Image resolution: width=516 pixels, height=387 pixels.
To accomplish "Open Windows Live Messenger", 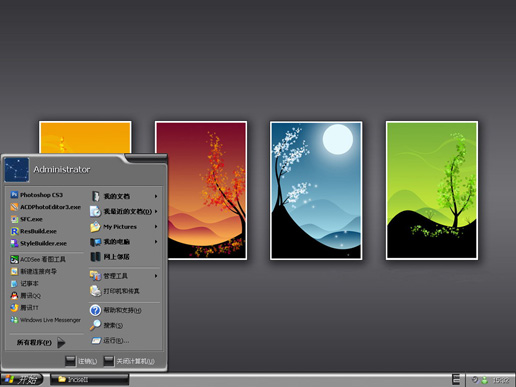I will point(46,320).
